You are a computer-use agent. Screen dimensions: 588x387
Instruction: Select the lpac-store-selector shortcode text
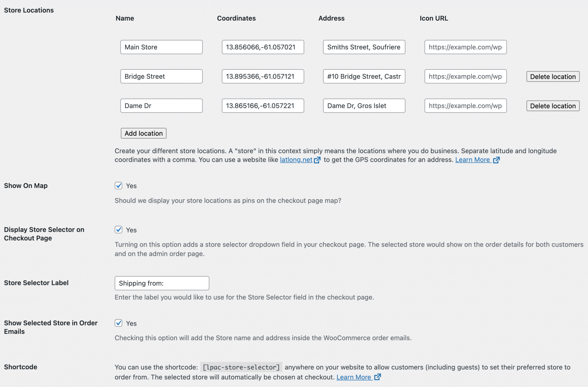(x=241, y=367)
